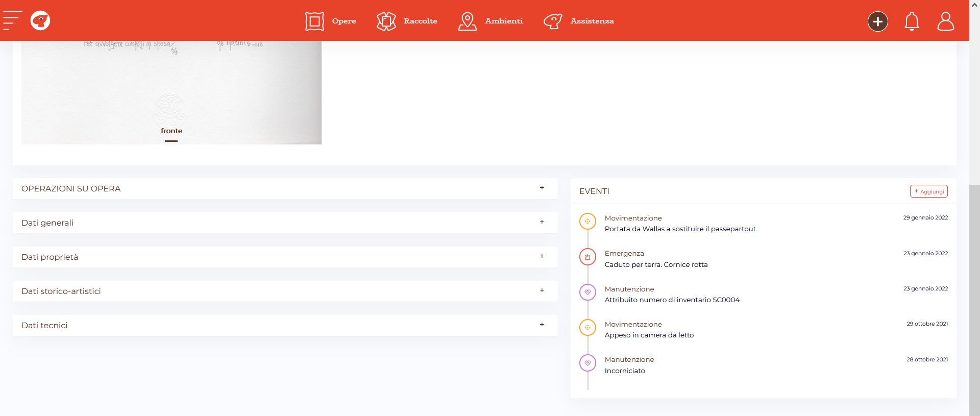This screenshot has height=416, width=980.
Task: Expand the Dati tecnici panel
Action: 285,325
